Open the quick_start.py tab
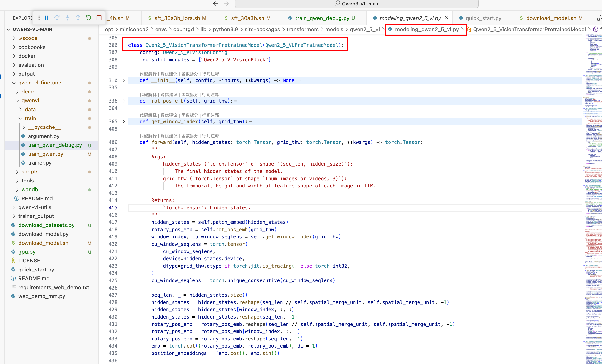This screenshot has width=602, height=364. 483,18
